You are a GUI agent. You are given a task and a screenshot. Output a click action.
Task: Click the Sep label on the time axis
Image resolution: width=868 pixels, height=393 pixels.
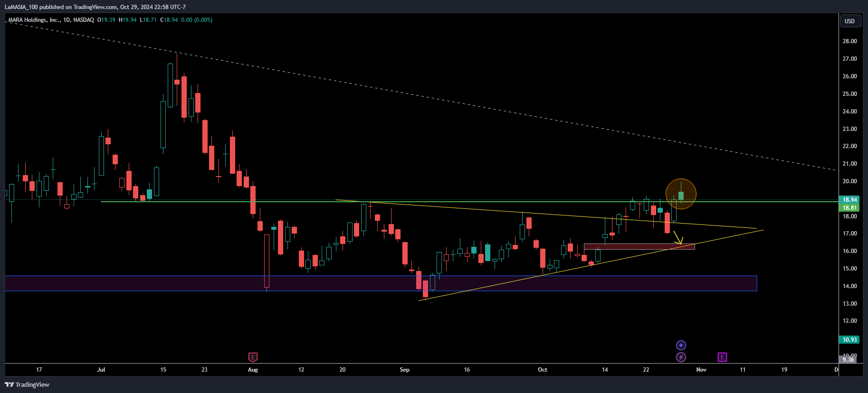click(x=404, y=370)
